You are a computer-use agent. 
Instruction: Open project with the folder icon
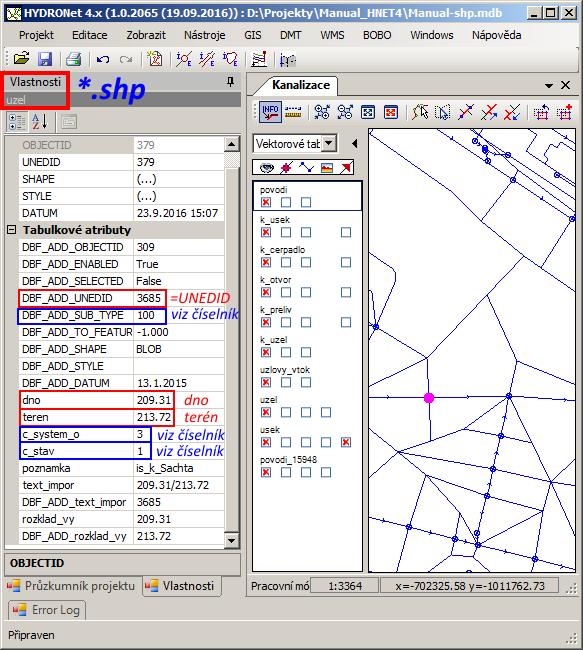(21, 59)
